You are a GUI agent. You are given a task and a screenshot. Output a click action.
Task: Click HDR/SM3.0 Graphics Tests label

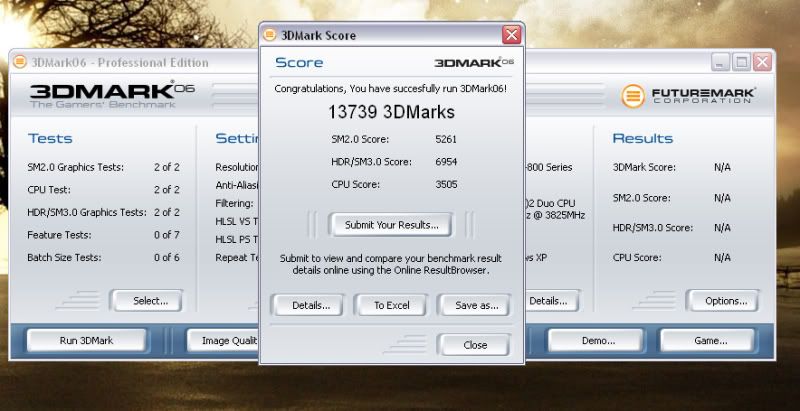tap(87, 212)
